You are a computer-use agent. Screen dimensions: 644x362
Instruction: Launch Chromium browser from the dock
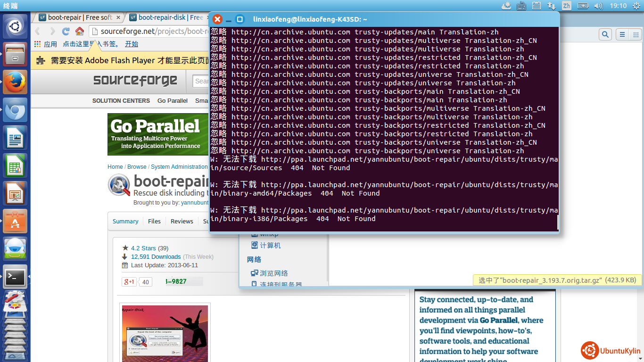click(15, 110)
